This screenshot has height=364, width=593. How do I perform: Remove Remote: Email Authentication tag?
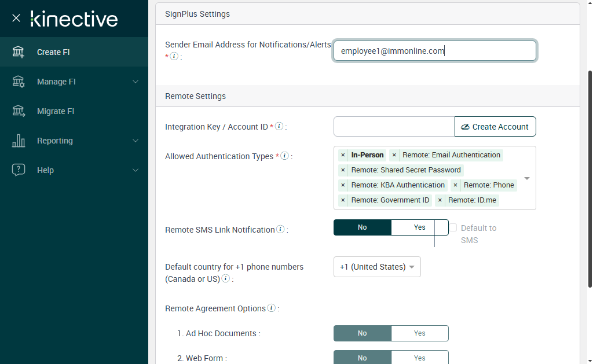[x=394, y=155]
